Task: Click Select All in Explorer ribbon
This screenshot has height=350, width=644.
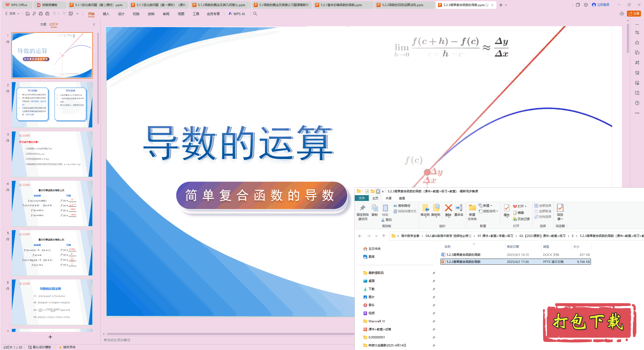Action: 543,206
